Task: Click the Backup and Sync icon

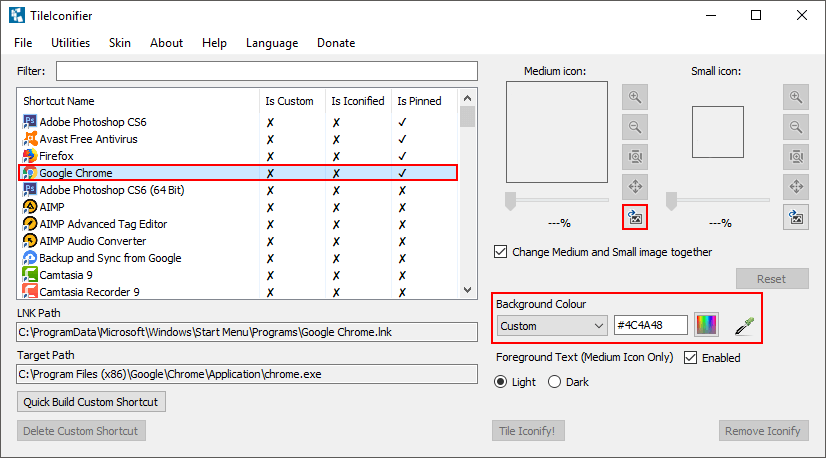Action: point(30,258)
